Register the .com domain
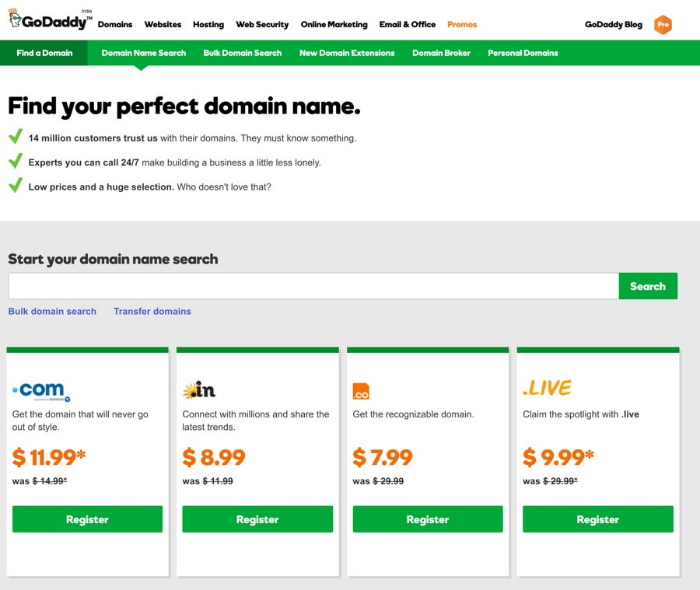The image size is (700, 590). (x=87, y=518)
